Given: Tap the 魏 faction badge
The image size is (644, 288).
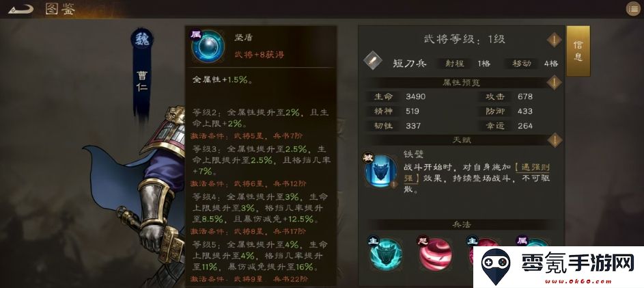Looking at the screenshot, I should pos(141,40).
